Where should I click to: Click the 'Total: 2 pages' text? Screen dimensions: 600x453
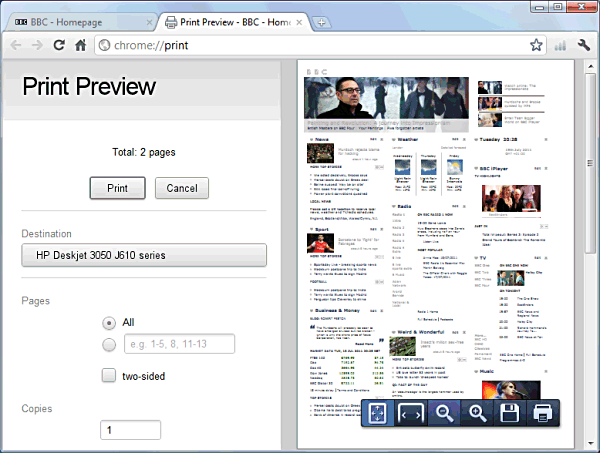tap(144, 152)
